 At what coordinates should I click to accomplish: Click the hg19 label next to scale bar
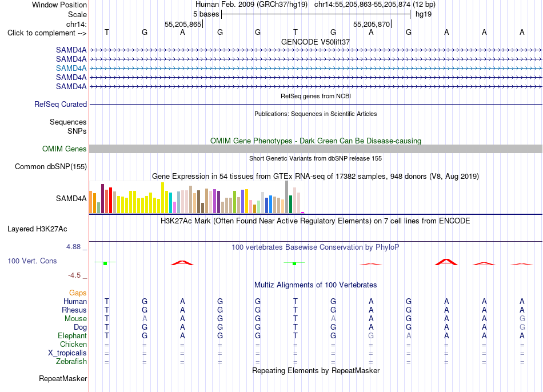point(424,14)
